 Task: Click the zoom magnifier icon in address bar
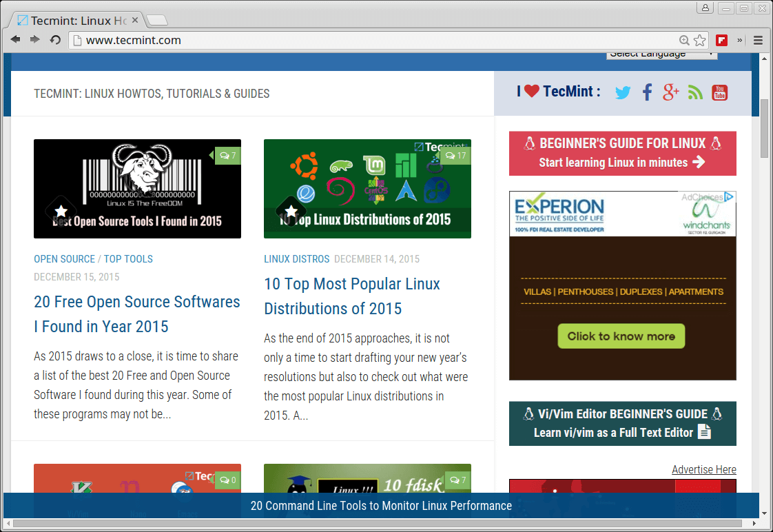pyautogui.click(x=684, y=41)
